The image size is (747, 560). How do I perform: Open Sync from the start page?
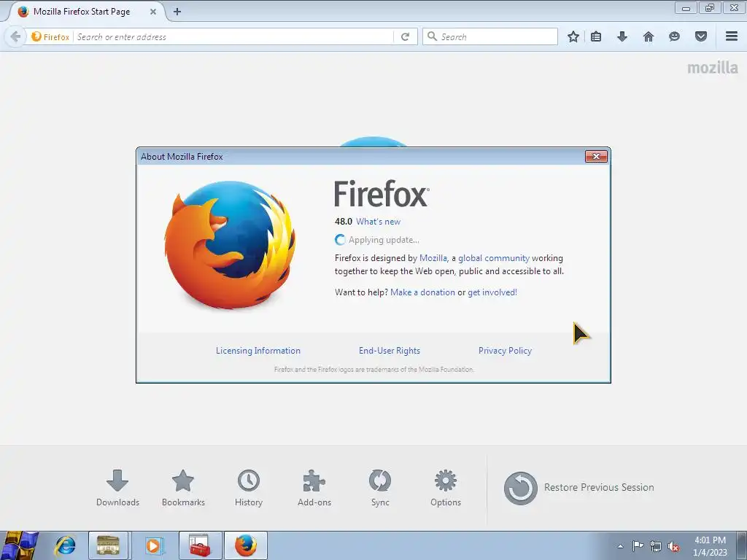380,488
